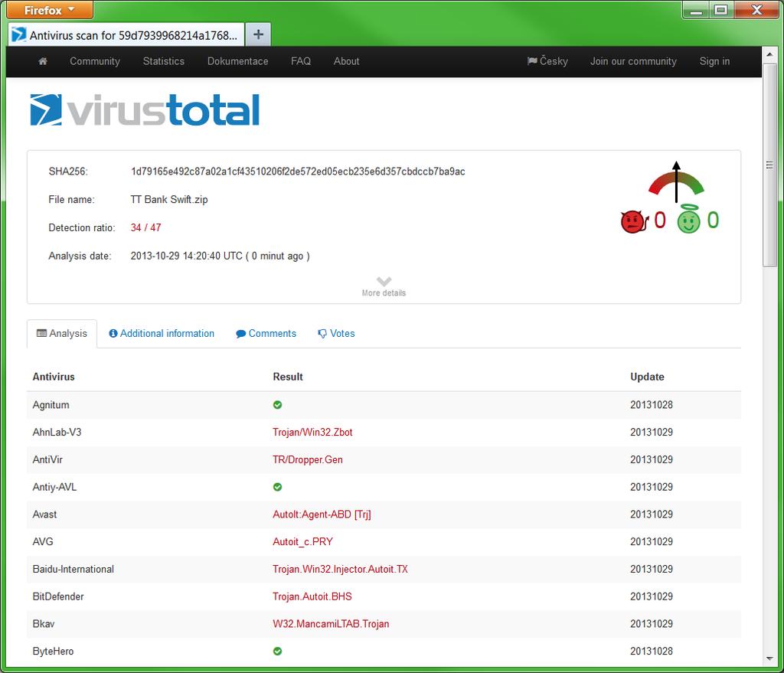Open the Firefox application menu
Screen dimensions: 784x673
[50, 9]
